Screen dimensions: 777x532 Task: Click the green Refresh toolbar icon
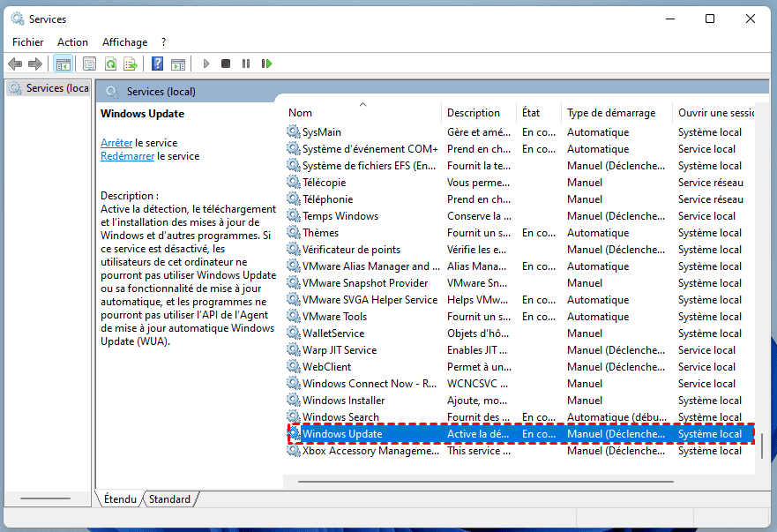click(x=110, y=64)
